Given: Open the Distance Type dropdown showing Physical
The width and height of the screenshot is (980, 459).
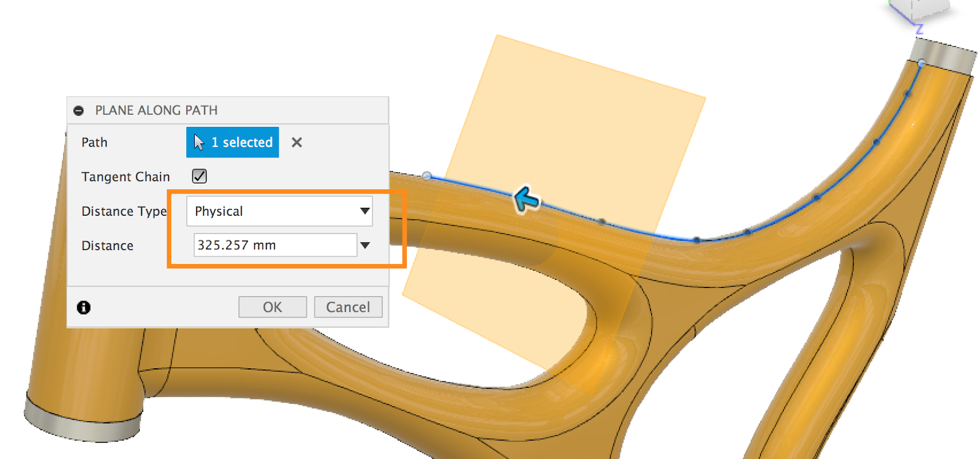Looking at the screenshot, I should (279, 211).
